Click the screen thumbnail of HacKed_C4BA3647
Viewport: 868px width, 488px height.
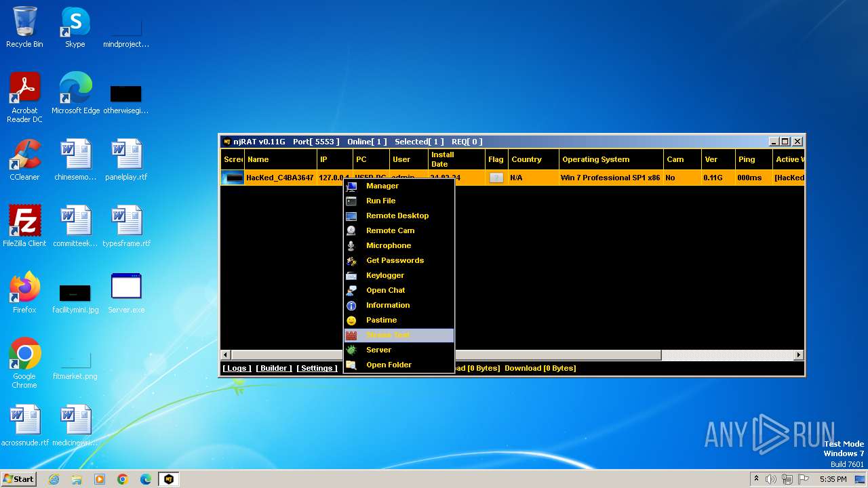pos(233,178)
